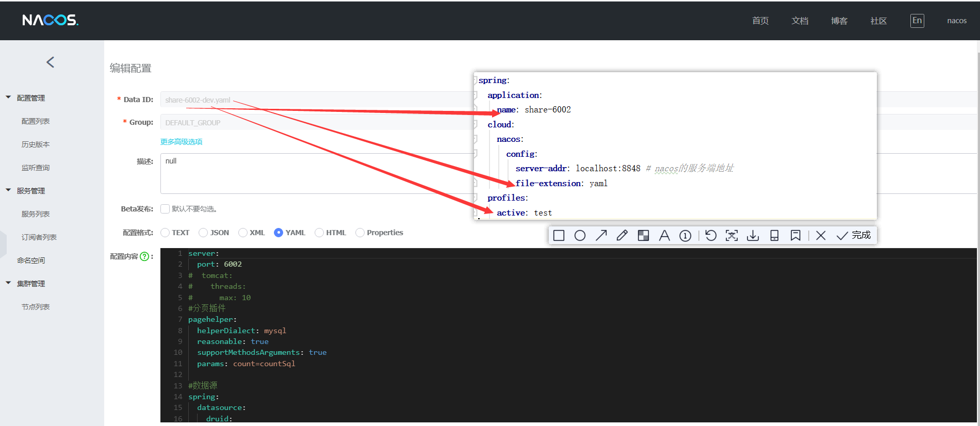This screenshot has width=980, height=426.
Task: Click the 'datasource:' line in editor
Action: pos(221,407)
